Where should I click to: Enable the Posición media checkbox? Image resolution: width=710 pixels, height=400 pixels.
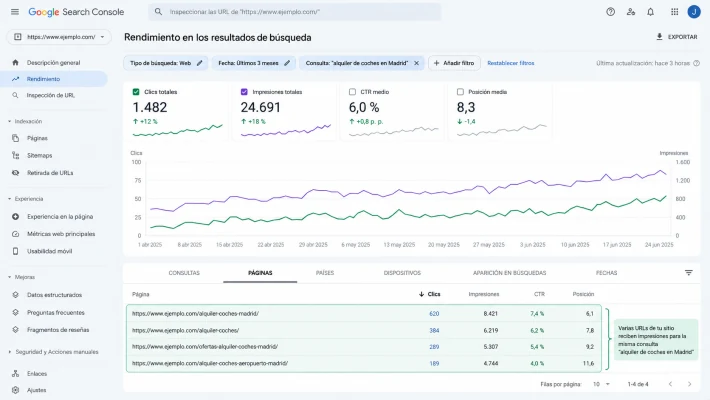[460, 92]
